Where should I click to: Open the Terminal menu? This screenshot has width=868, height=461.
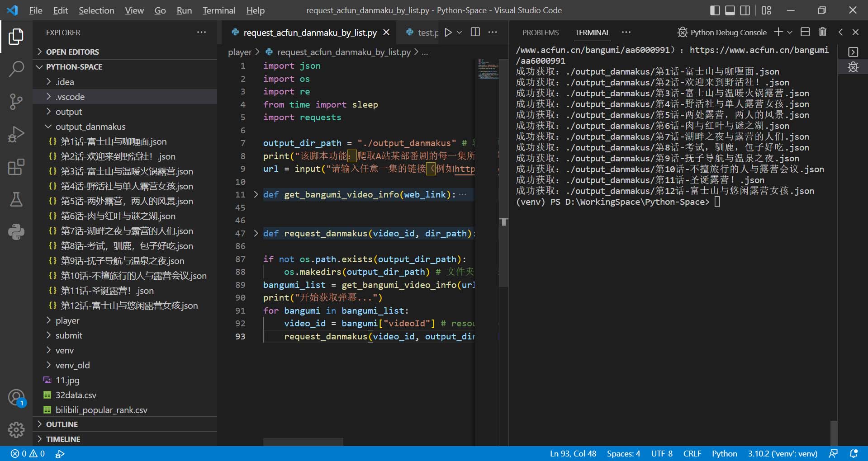(x=219, y=10)
